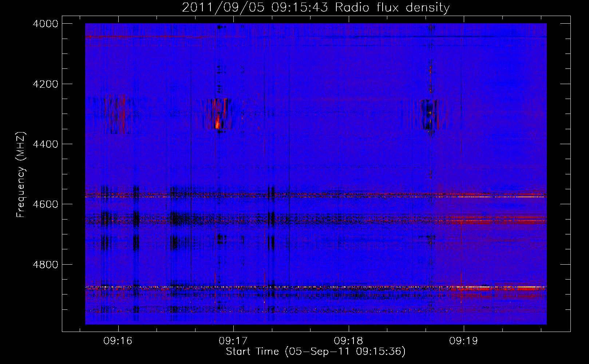Select the 4200 frequency tick label
Screen dimensions: 589x364
46,84
